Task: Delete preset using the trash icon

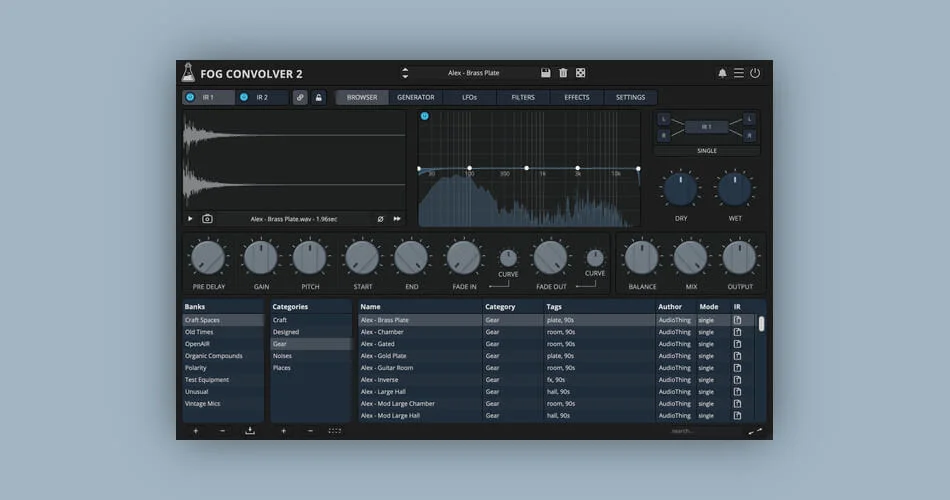Action: coord(563,73)
